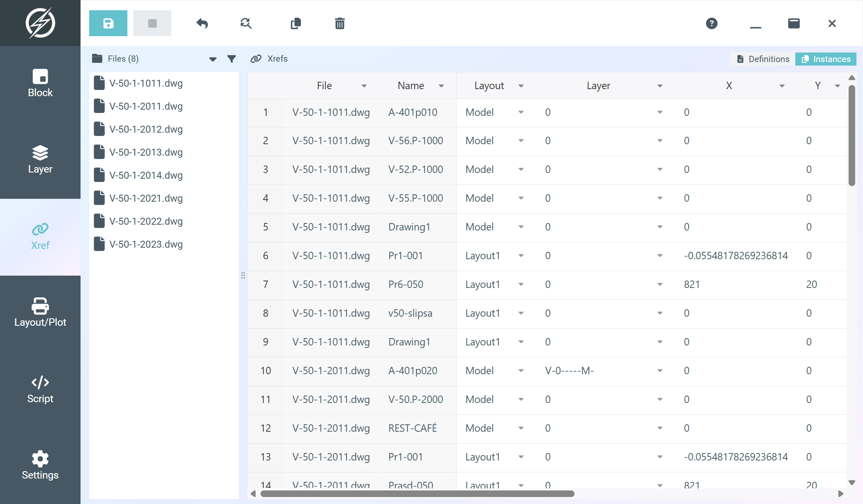863x504 pixels.
Task: Click the filter funnel icon for files
Action: tap(232, 59)
